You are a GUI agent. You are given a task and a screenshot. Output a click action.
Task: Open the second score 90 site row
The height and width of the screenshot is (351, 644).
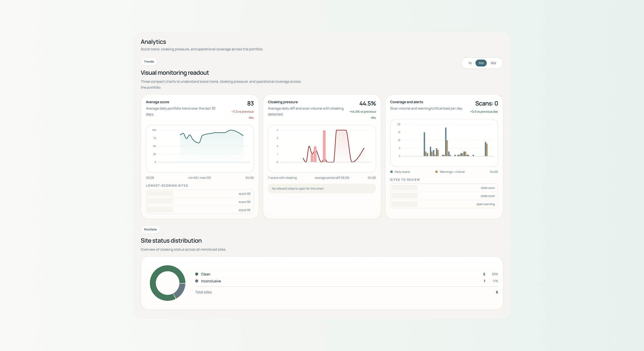[x=200, y=202]
